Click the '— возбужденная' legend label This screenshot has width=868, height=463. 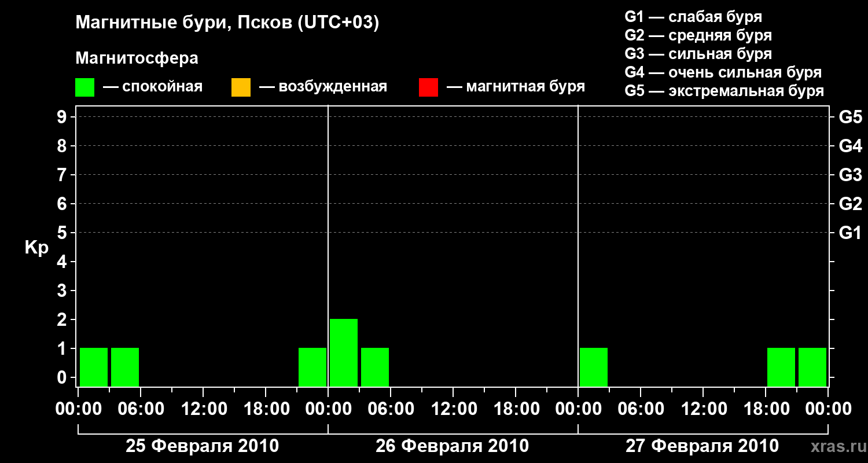click(323, 87)
